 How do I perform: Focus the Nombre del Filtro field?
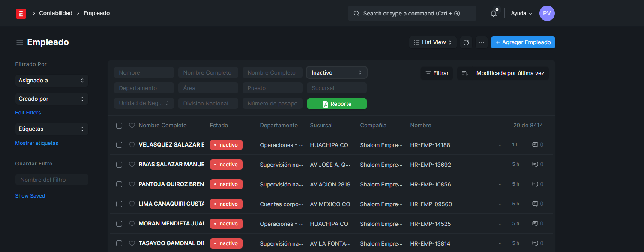[51, 180]
